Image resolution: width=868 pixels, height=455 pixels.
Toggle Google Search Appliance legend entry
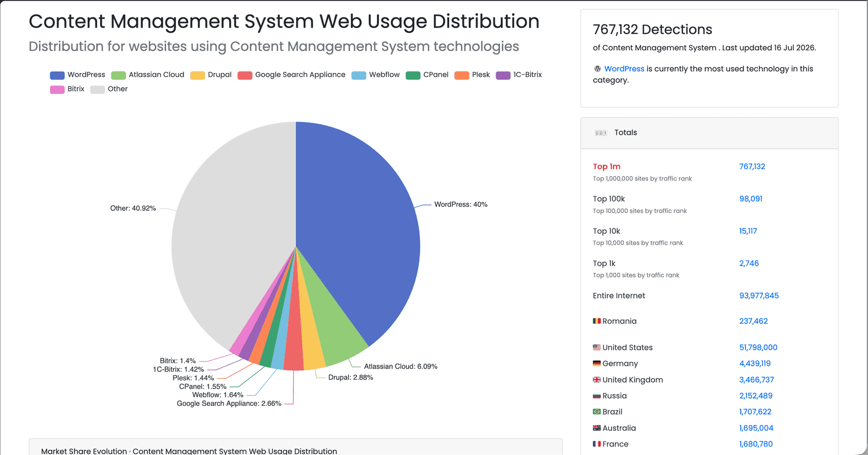tap(292, 75)
